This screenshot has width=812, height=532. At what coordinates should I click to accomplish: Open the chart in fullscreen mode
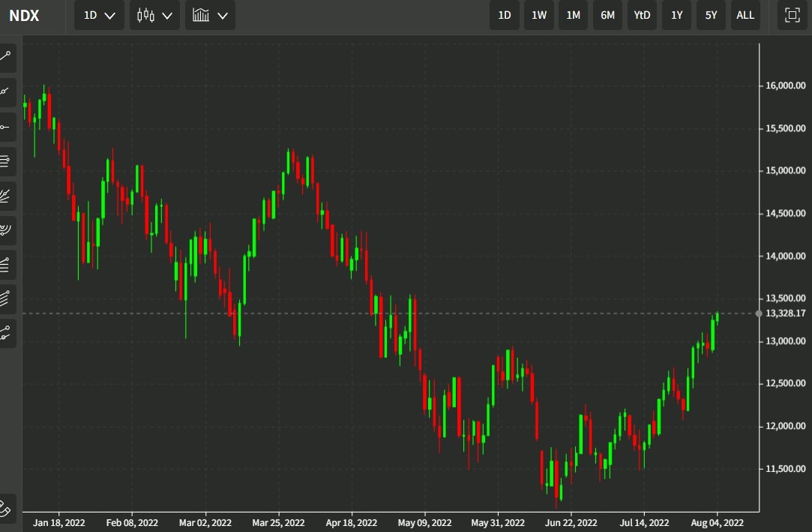click(x=793, y=15)
